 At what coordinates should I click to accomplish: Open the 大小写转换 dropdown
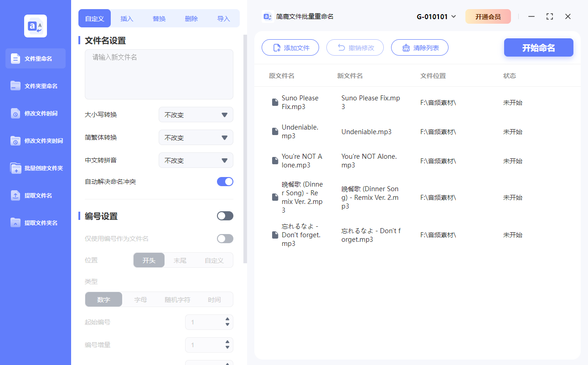(x=196, y=115)
